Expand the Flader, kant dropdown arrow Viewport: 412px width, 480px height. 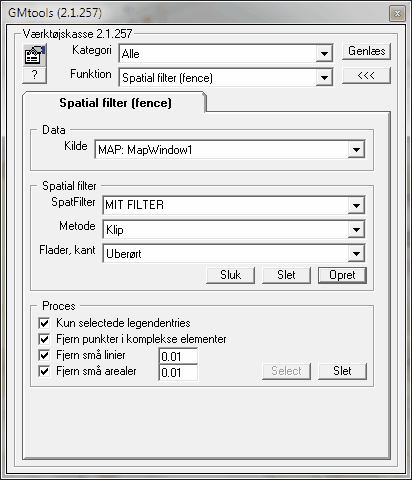click(356, 254)
